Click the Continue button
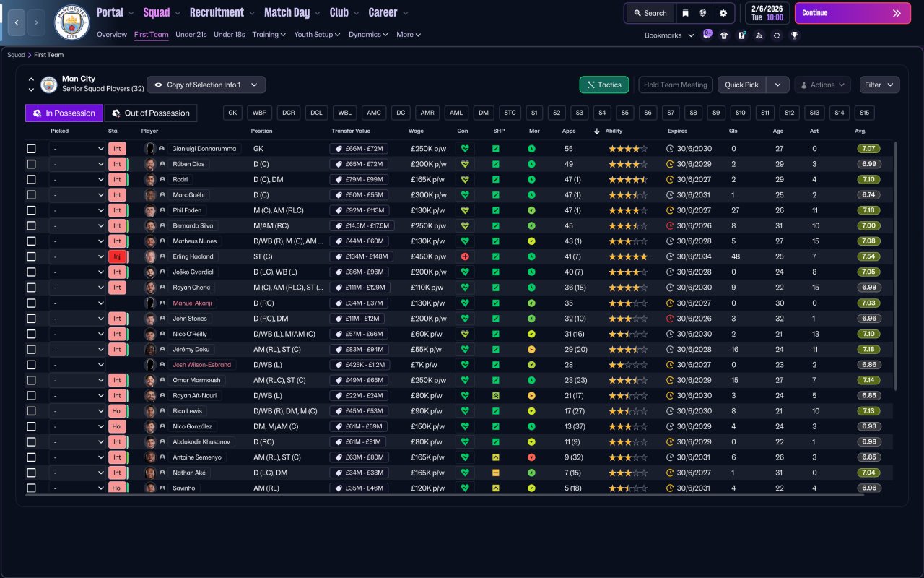The height and width of the screenshot is (578, 924). point(853,13)
